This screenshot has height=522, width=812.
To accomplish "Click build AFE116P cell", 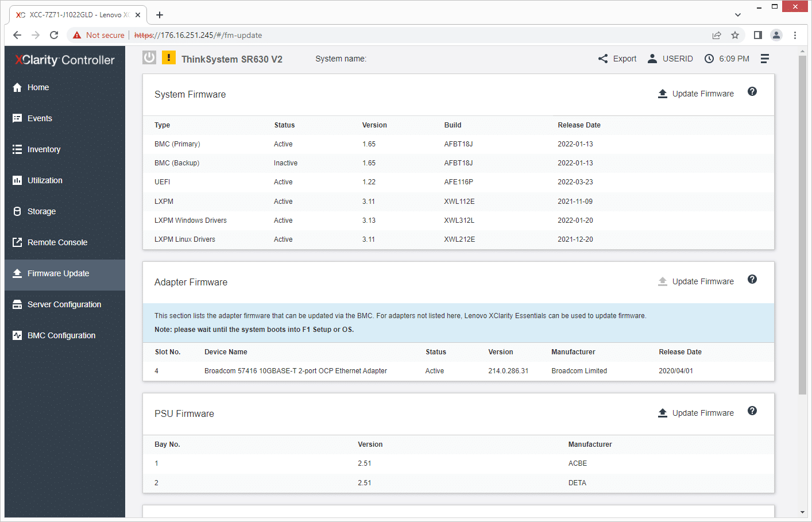I will (458, 182).
